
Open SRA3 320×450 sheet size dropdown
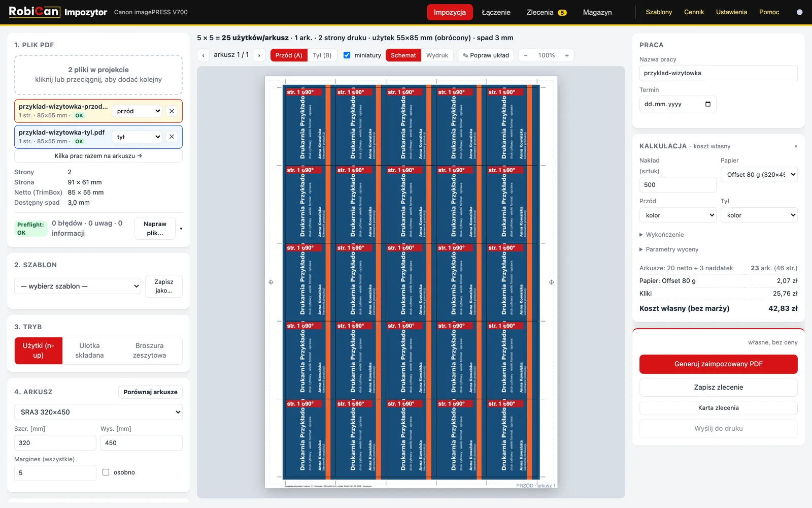click(98, 412)
